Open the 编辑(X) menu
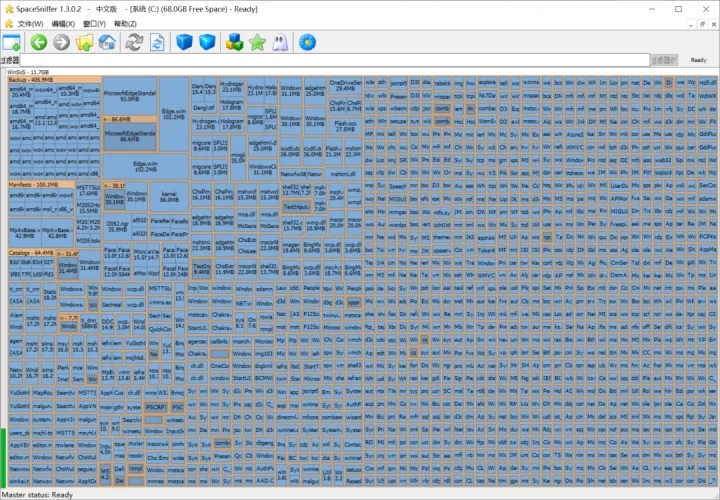This screenshot has height=500, width=720. [x=63, y=23]
